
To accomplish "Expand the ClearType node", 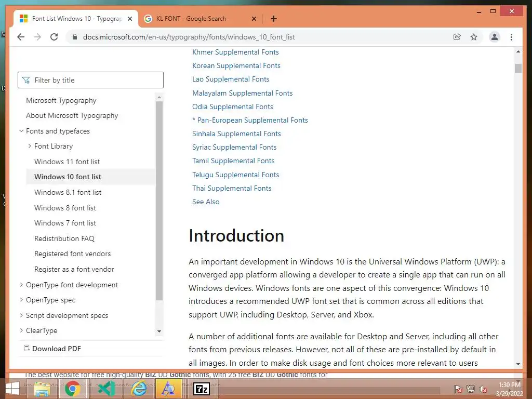I will point(21,330).
